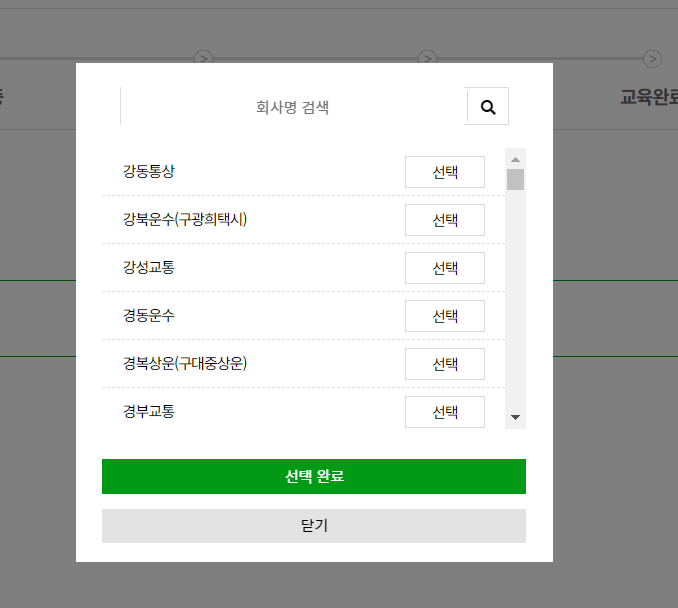This screenshot has height=608, width=678.
Task: Click the magnifying glass search icon
Action: 488,107
